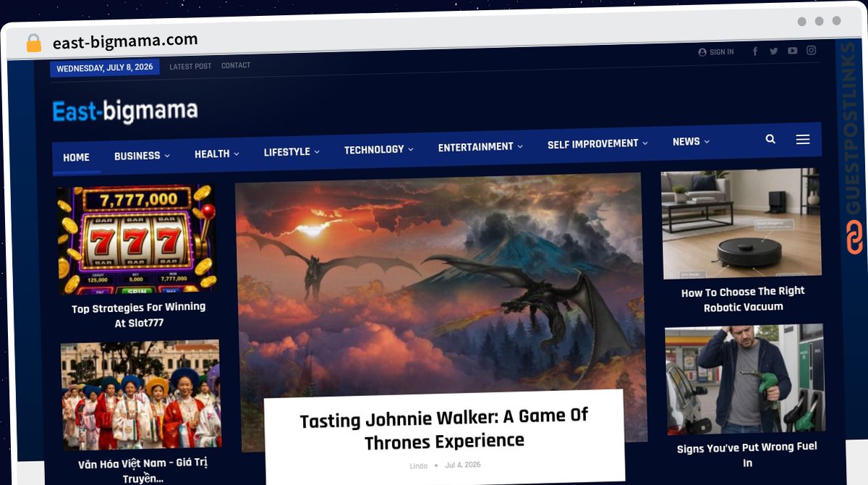Click the east-bigmama.com address bar URL
868x485 pixels.
[125, 41]
